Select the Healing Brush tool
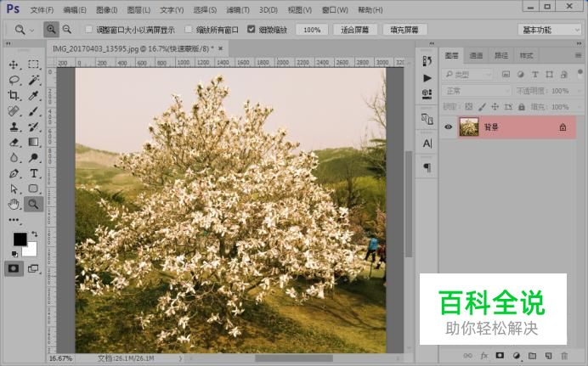This screenshot has height=366, width=588. tap(14, 111)
